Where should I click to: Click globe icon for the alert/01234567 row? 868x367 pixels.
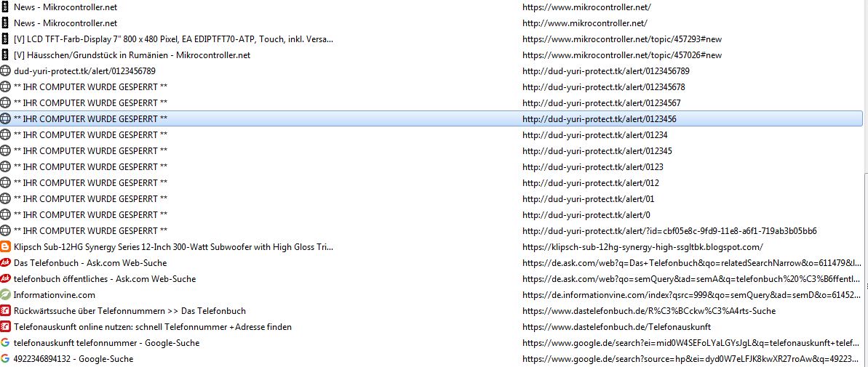[6, 102]
